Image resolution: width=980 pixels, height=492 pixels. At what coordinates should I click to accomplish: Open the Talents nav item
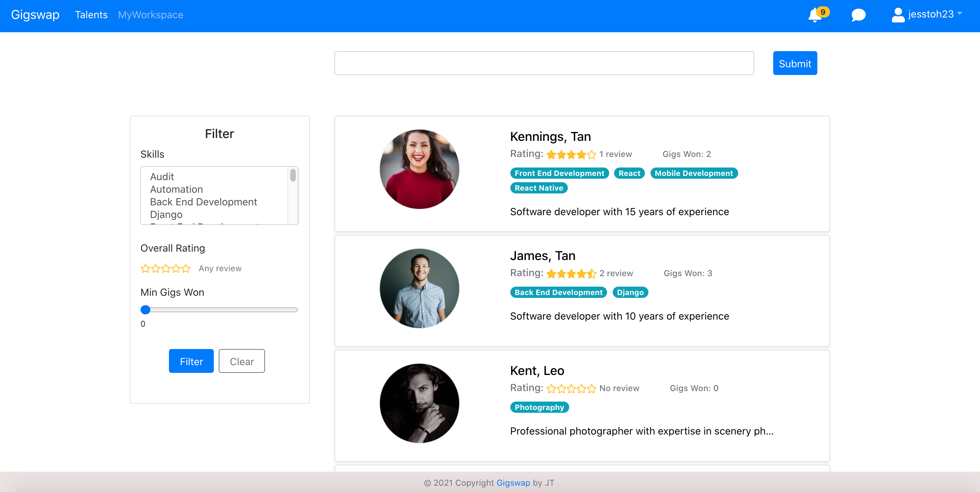click(91, 15)
